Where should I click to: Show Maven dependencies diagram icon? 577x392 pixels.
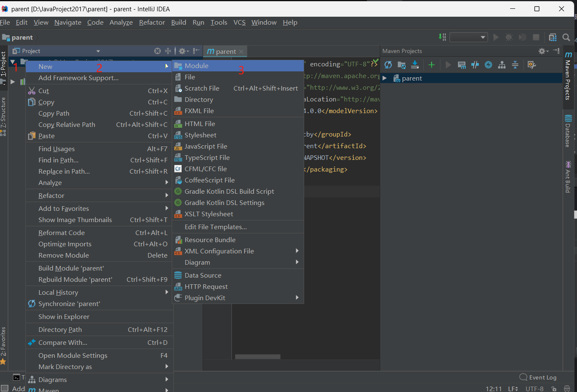tap(502, 65)
